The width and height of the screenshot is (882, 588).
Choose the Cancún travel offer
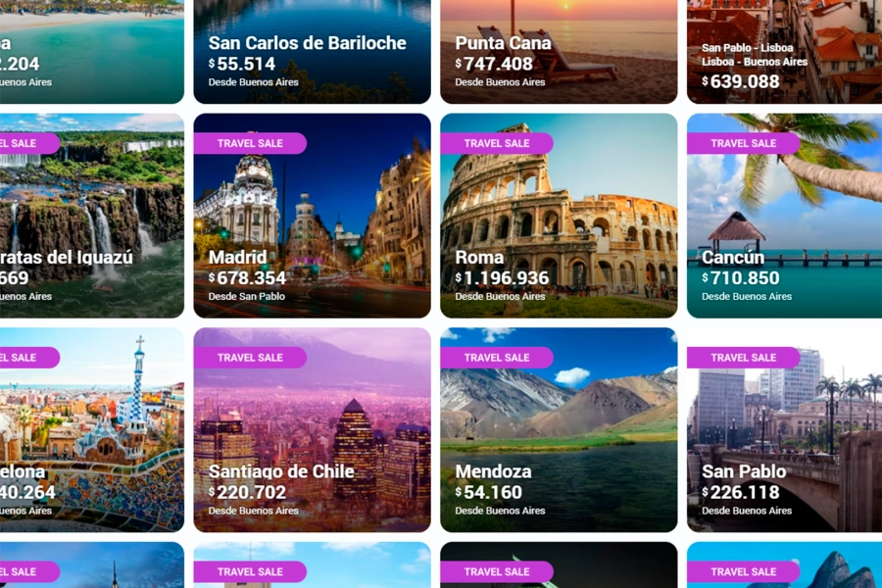click(784, 216)
